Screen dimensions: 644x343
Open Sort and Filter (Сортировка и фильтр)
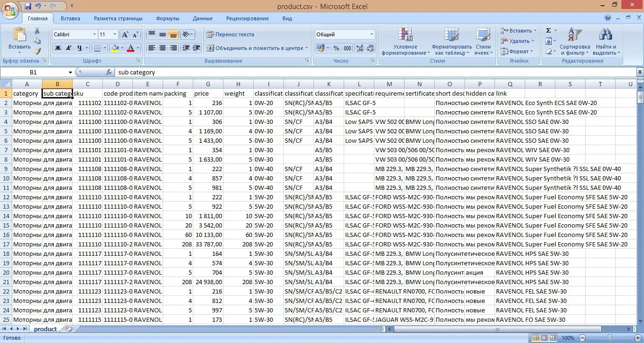[x=575, y=42]
